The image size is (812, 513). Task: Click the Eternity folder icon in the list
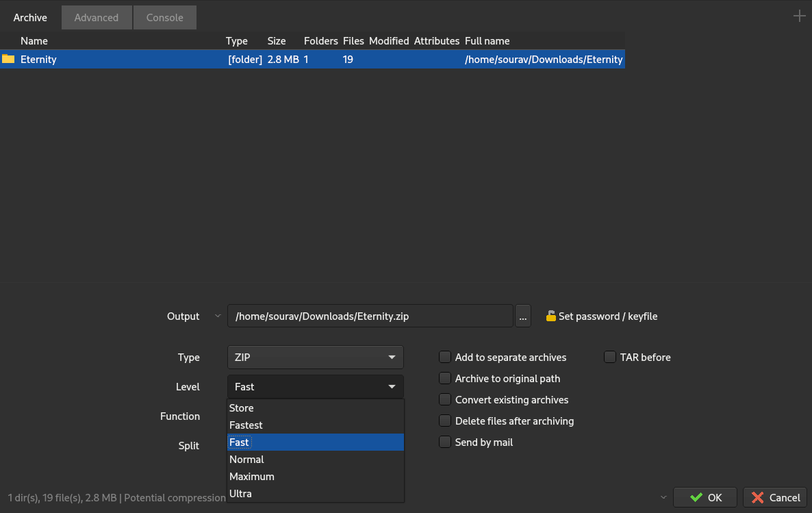(8, 59)
